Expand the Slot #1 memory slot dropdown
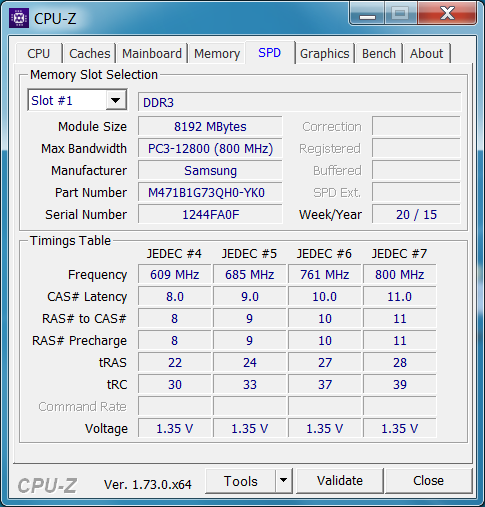Screen dimensions: 485x507 [x=116, y=100]
